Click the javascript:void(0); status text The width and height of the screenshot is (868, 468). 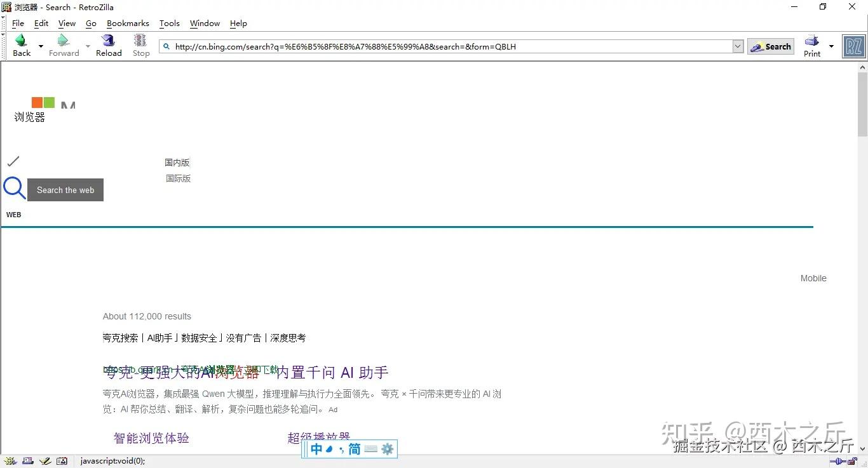[112, 461]
